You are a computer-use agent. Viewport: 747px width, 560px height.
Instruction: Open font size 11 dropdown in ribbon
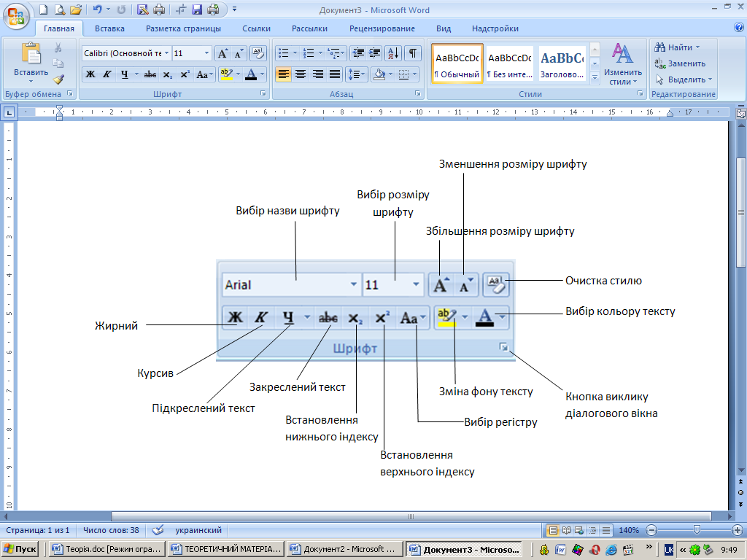coord(206,53)
